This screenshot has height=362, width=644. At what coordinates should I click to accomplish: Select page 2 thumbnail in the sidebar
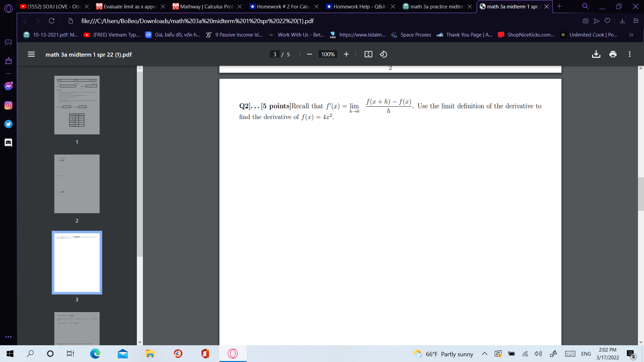(77, 184)
